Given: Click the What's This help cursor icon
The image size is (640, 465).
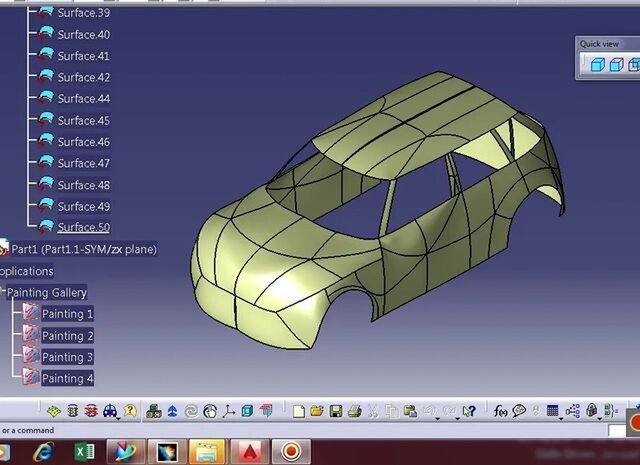Looking at the screenshot, I should (x=469, y=411).
